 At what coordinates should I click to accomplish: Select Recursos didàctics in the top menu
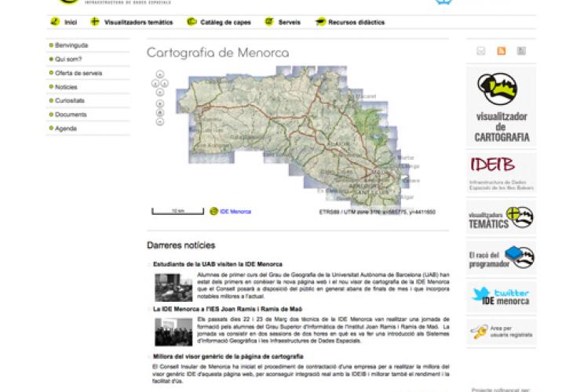(x=350, y=22)
